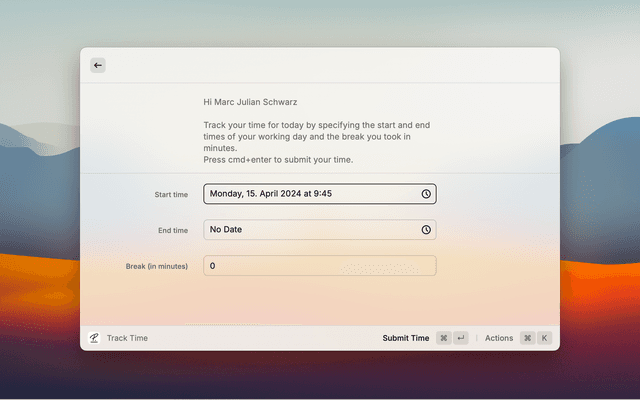This screenshot has width=640, height=400.
Task: Click the command key icon next to Actions
Action: (x=527, y=338)
